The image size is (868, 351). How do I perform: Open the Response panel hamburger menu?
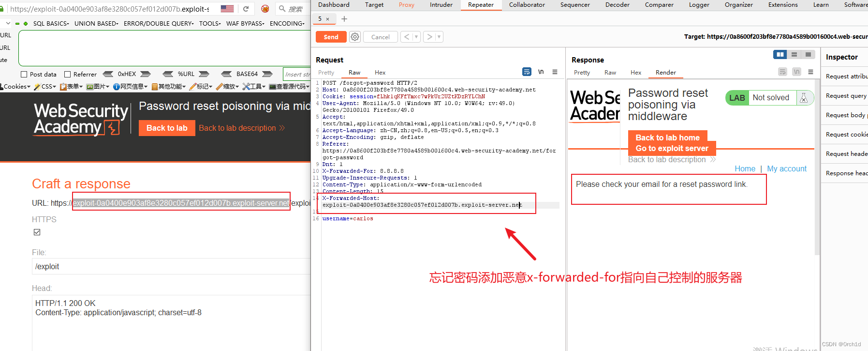[810, 72]
